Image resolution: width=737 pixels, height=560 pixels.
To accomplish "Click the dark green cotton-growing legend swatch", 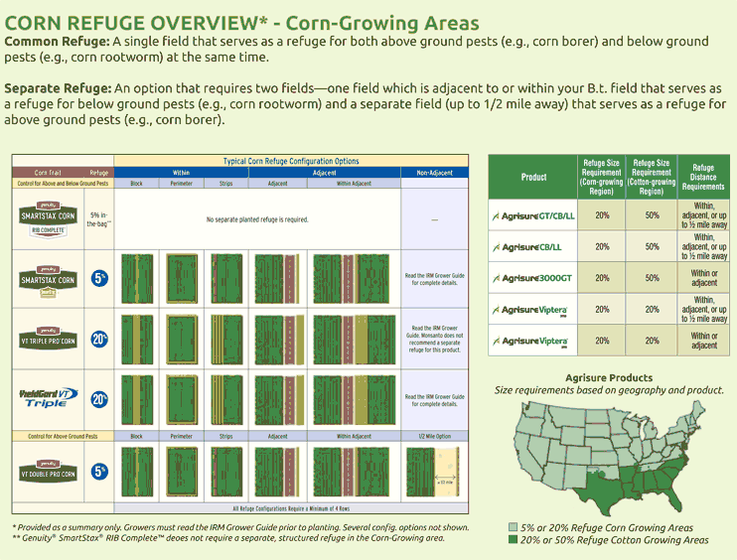I will tap(514, 540).
